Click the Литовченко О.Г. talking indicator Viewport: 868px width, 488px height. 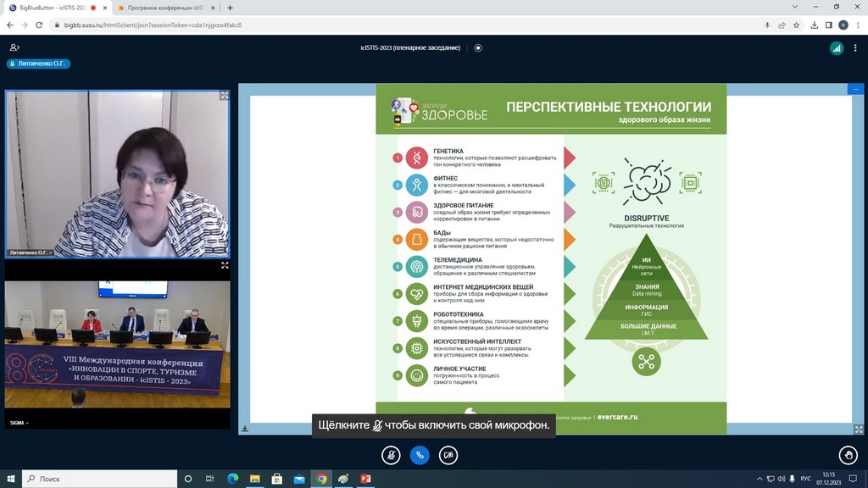[x=39, y=64]
